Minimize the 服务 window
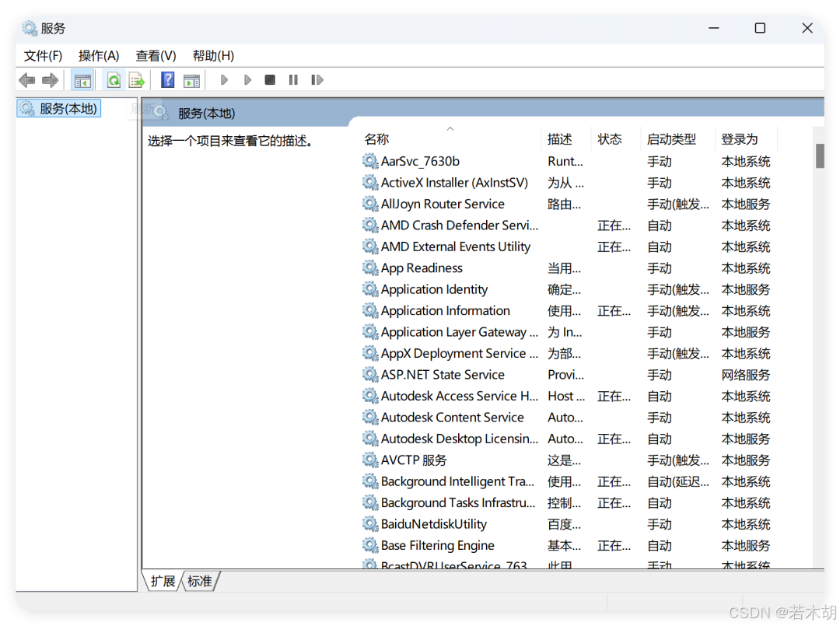 coord(713,28)
